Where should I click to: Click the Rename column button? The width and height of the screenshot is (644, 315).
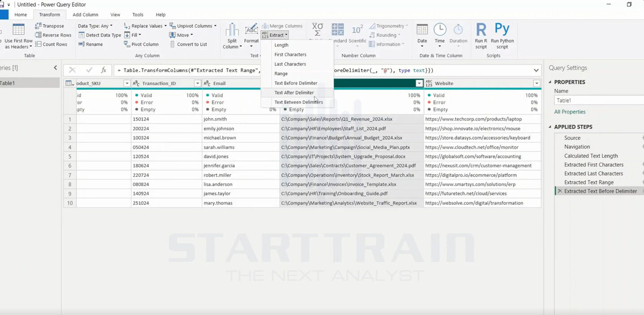(x=91, y=44)
